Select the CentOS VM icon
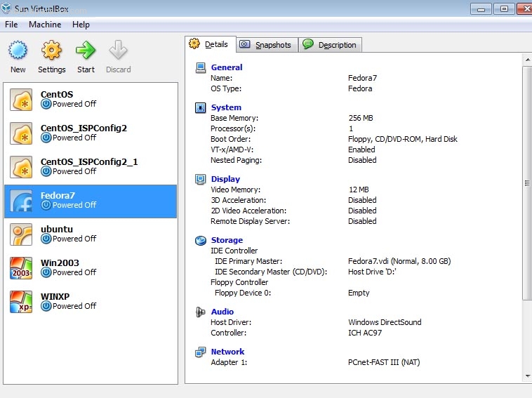 click(x=21, y=100)
